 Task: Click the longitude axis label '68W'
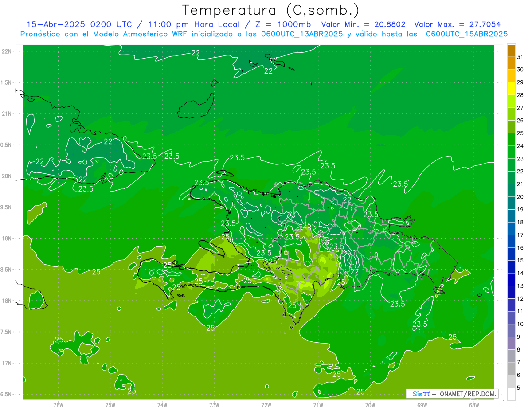tap(474, 405)
